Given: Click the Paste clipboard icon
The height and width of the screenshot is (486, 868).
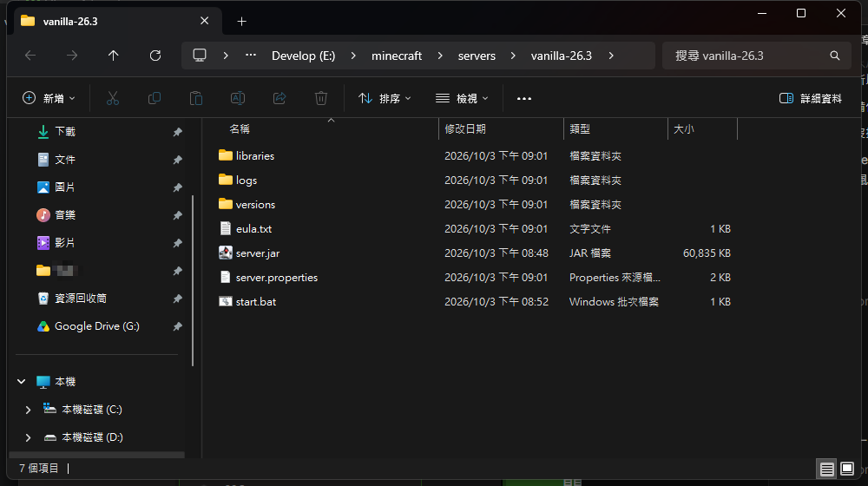Looking at the screenshot, I should point(196,99).
